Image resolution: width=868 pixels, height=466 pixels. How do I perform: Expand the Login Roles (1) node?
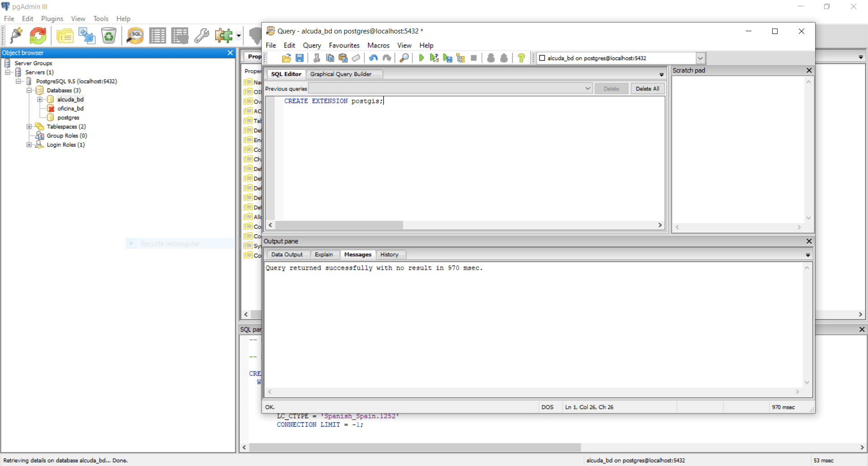tap(29, 145)
